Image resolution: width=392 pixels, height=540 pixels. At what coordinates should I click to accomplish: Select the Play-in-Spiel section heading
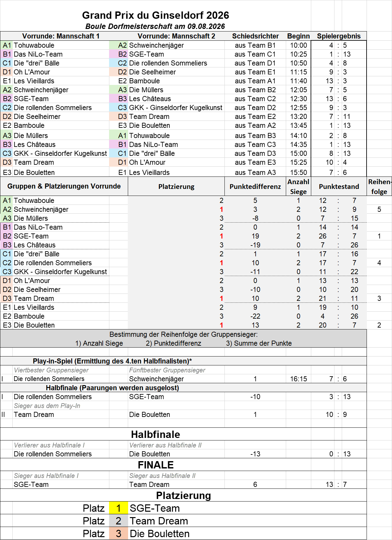coord(112,361)
